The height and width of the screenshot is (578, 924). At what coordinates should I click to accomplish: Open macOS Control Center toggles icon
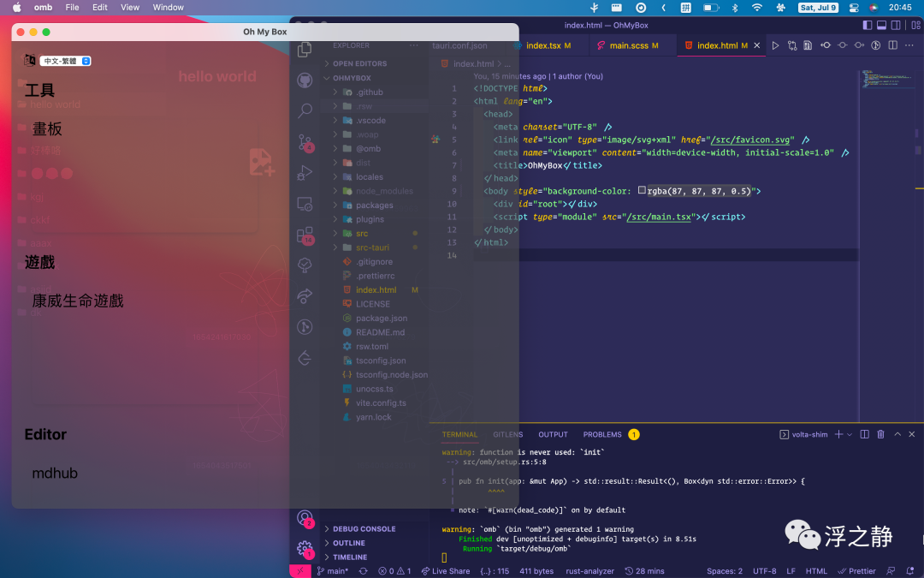point(854,8)
